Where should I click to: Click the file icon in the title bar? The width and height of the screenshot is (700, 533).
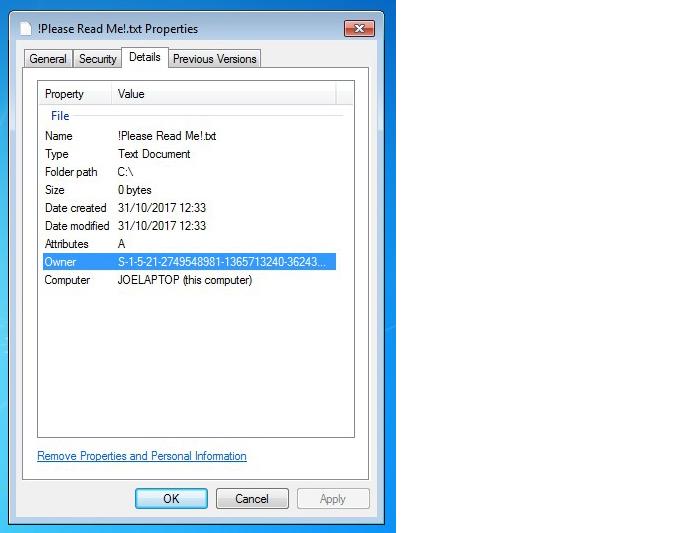tap(26, 29)
